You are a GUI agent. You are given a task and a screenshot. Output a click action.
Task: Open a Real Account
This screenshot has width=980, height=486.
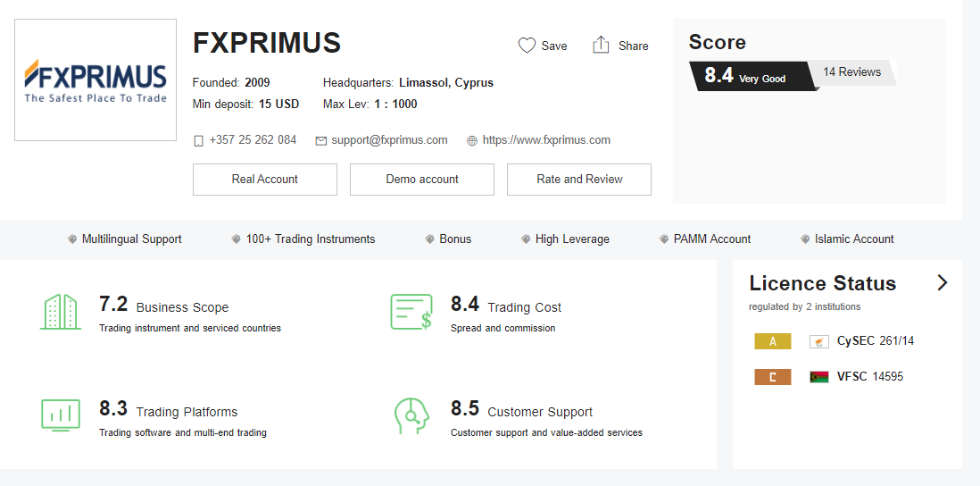point(265,180)
